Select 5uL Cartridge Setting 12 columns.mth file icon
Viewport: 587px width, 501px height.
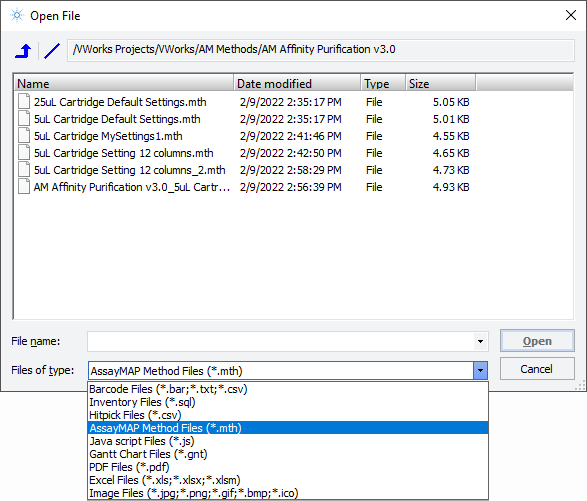point(24,153)
